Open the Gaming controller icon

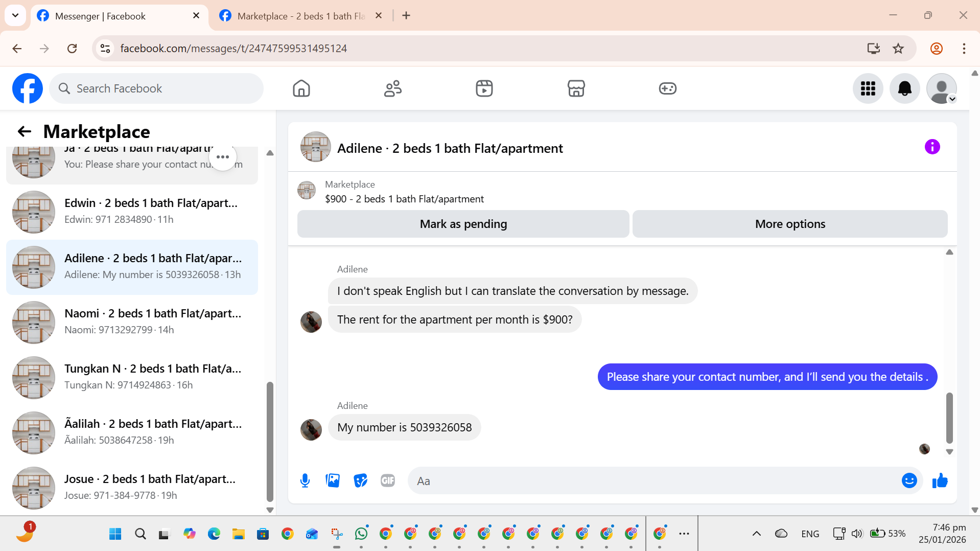(x=667, y=88)
